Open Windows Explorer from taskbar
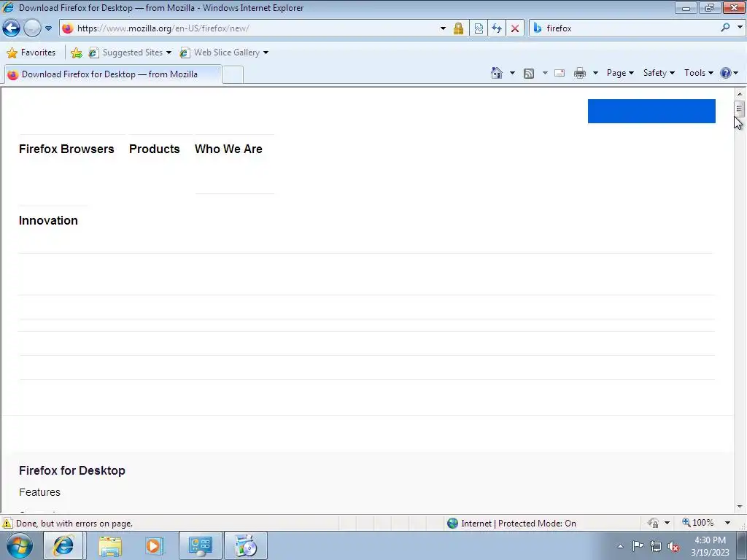The height and width of the screenshot is (560, 747). pyautogui.click(x=110, y=545)
